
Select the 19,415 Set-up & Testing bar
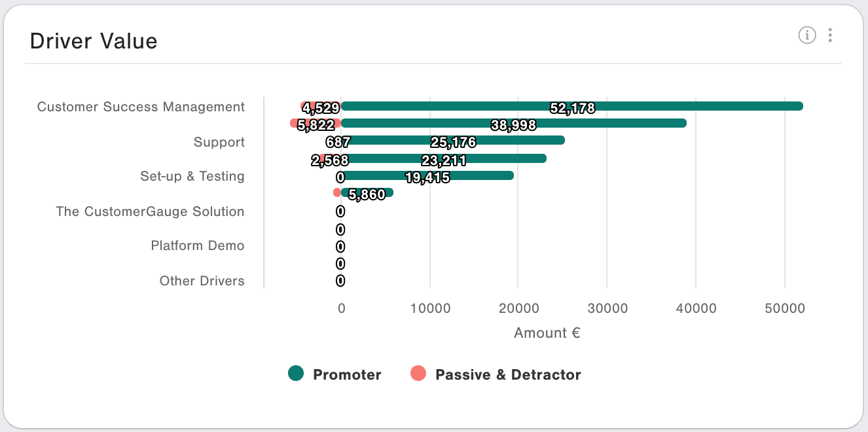(x=427, y=175)
